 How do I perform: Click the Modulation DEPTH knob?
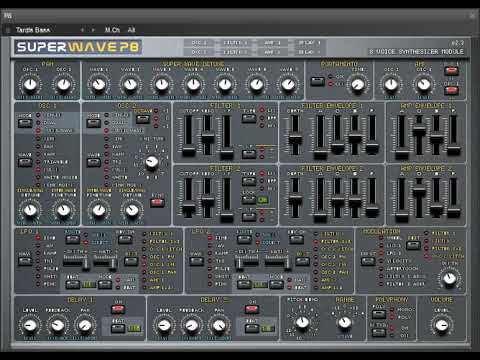pos(449,278)
